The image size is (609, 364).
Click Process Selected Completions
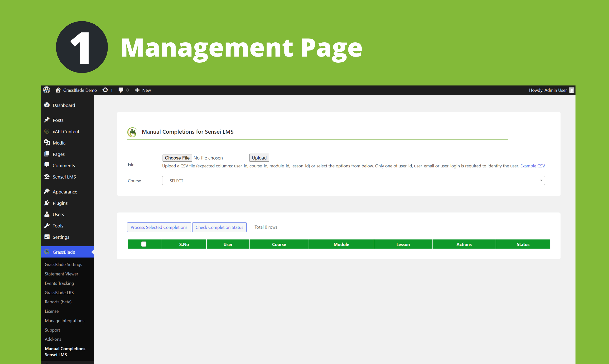coord(159,227)
